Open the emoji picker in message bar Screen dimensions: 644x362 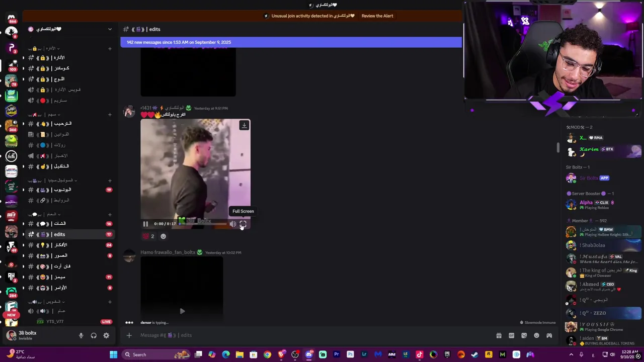536,335
